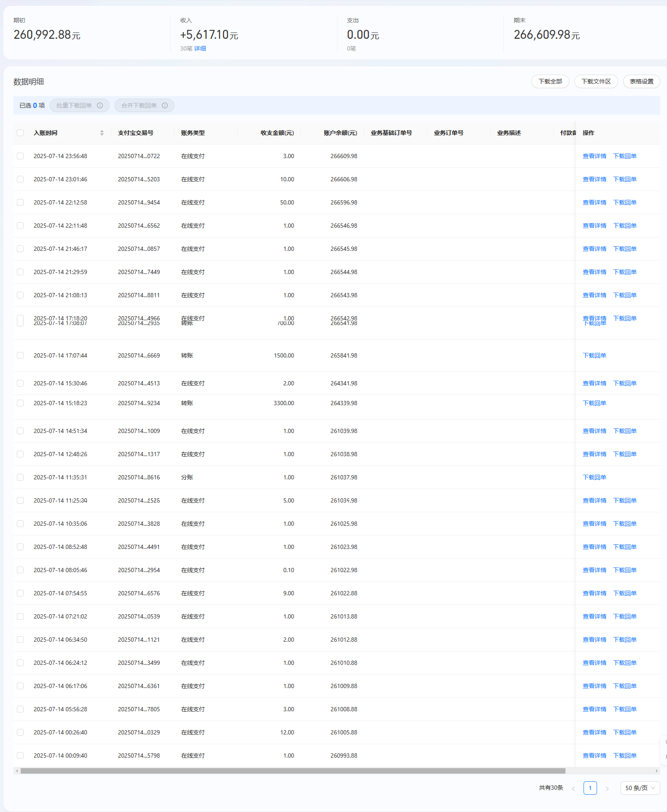The height and width of the screenshot is (812, 667).
Task: Click the 12.00 amount cell
Action: [x=287, y=732]
